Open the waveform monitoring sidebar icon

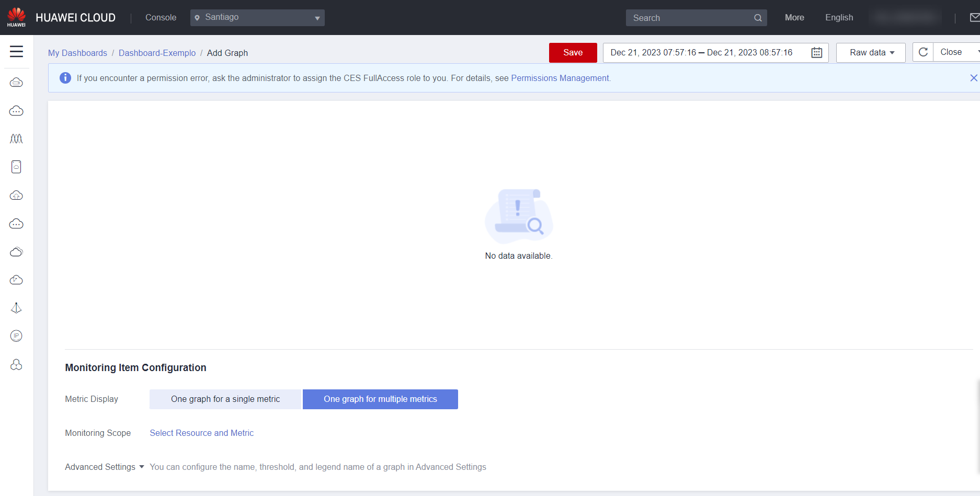click(16, 139)
